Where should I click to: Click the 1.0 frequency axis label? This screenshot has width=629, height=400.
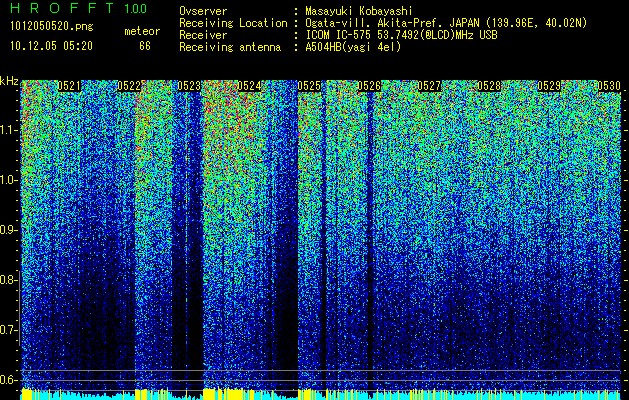click(x=8, y=180)
